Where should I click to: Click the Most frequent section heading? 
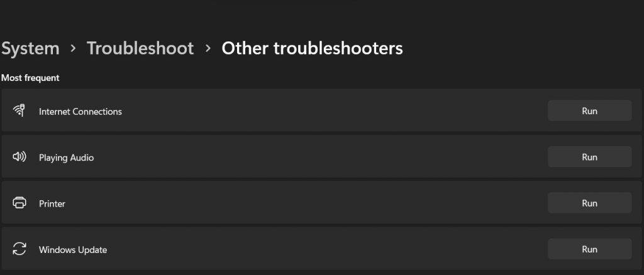point(30,78)
